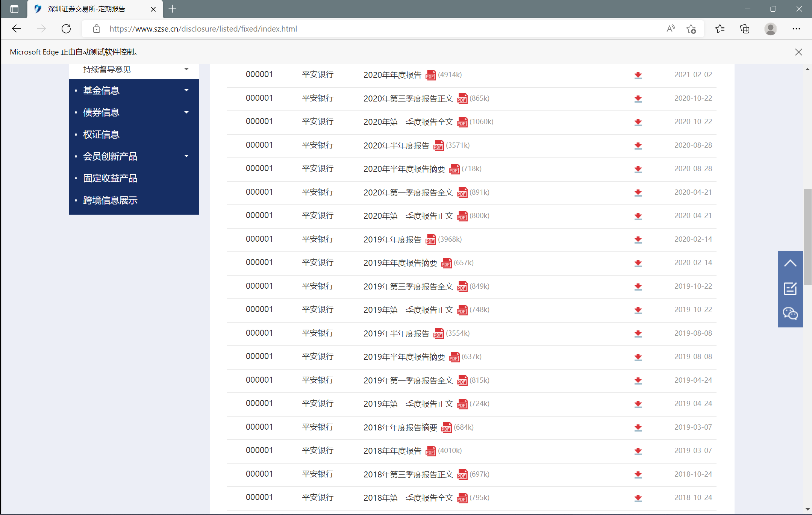
Task: Open link 2019年第三季度报告正文
Action: (408, 310)
